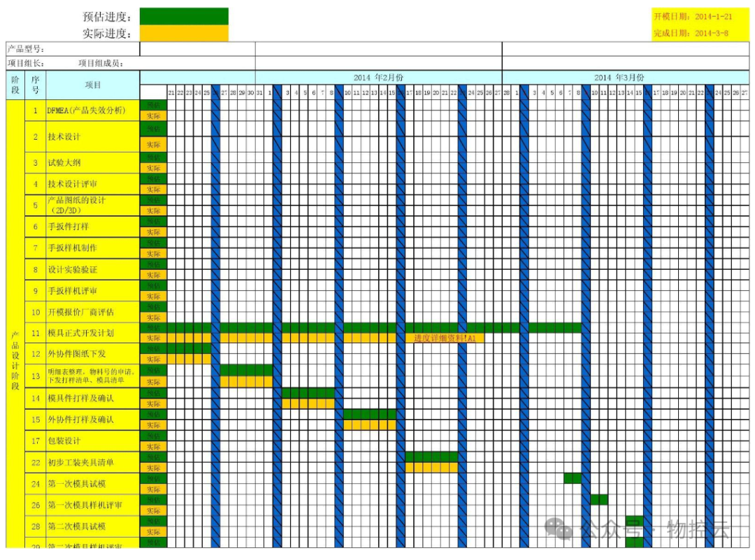This screenshot has height=560, width=755.
Task: Select the 实际 cell in the 包装设计 row
Action: pos(154,446)
